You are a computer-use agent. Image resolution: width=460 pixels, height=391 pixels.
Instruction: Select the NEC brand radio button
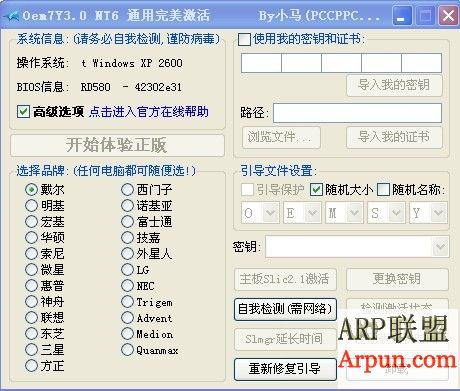click(x=127, y=286)
